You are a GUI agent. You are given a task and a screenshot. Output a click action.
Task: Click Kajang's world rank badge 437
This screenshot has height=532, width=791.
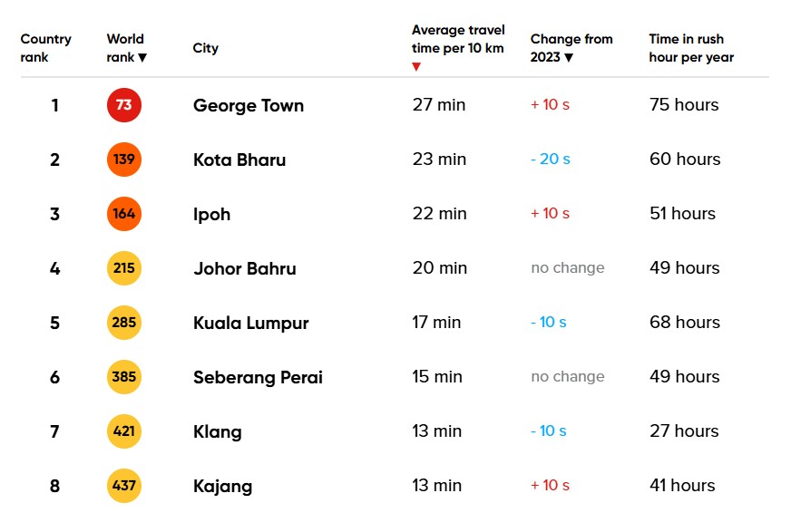point(124,486)
